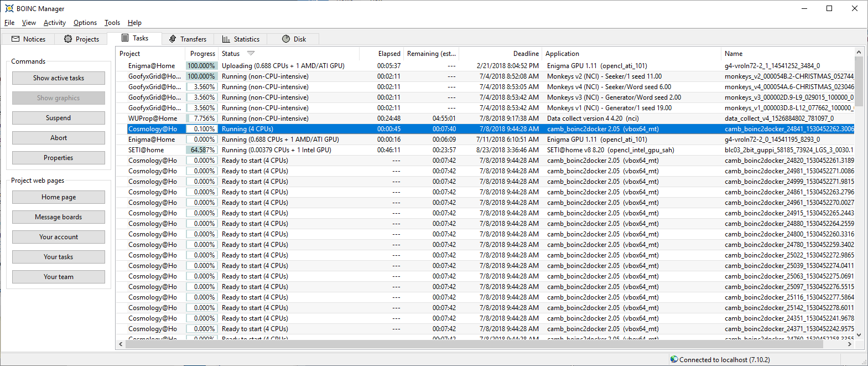Open the Options menu
This screenshot has width=868, height=366.
(x=85, y=23)
